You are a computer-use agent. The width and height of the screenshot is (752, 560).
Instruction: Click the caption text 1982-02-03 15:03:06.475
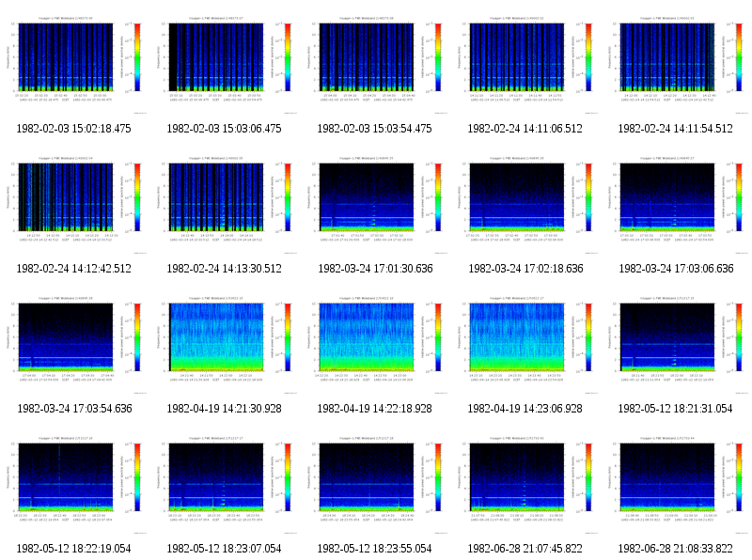click(224, 129)
